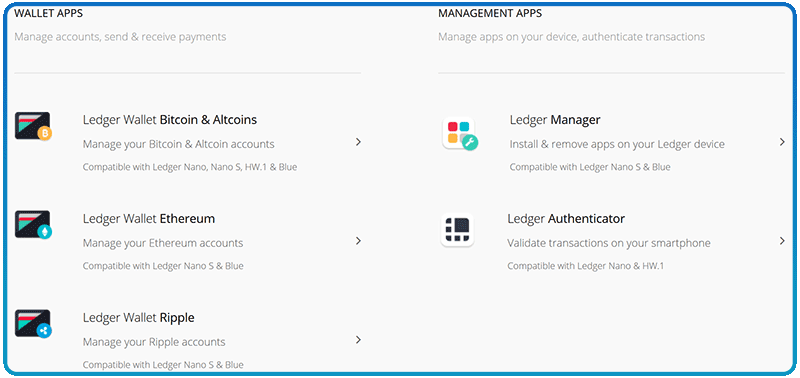Image resolution: width=800 pixels, height=378 pixels.
Task: Click "Validate transactions on your smartphone" text
Action: (x=609, y=243)
